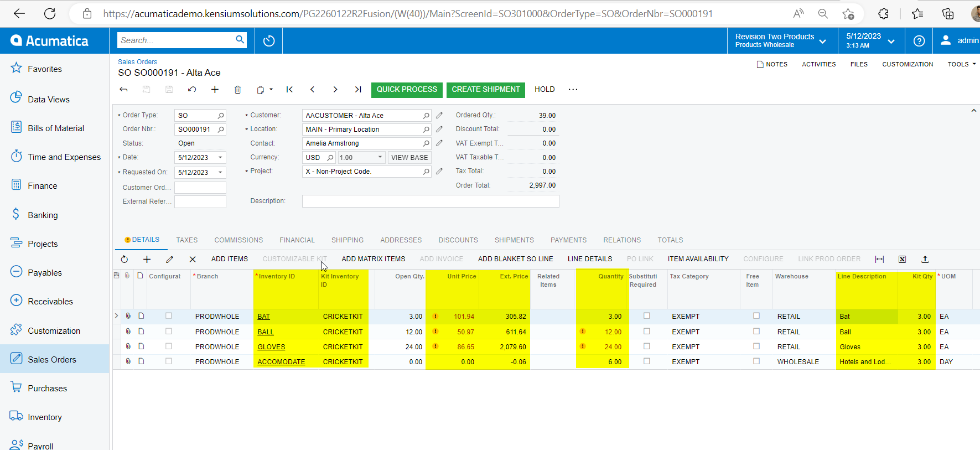Click the View Base button
This screenshot has width=980, height=450.
click(x=409, y=158)
